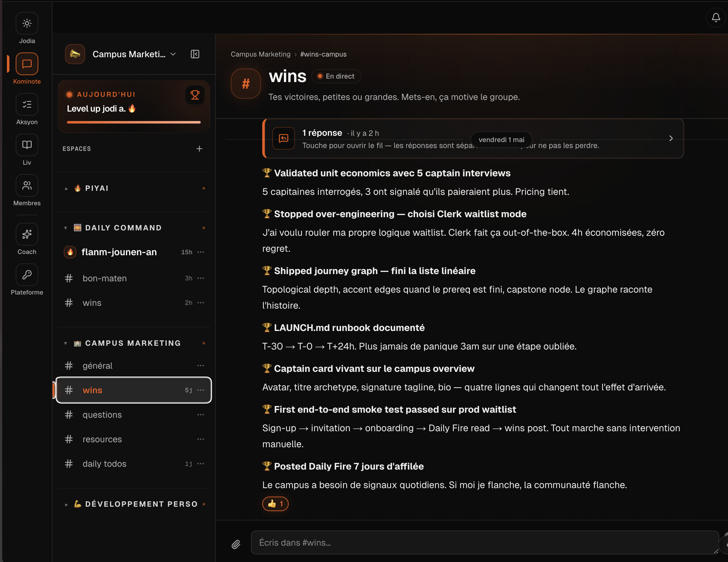Click the Level up progress bar
728x562 pixels.
tap(134, 122)
